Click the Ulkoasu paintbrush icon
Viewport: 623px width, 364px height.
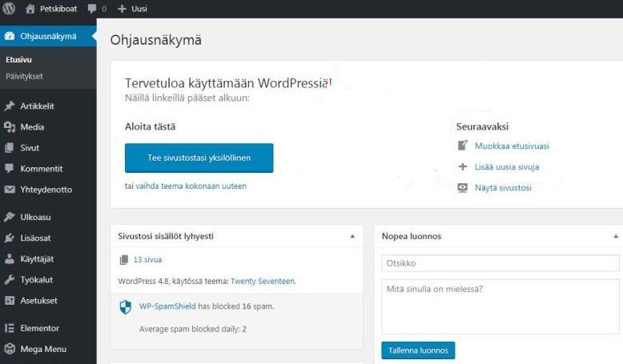pos(10,217)
